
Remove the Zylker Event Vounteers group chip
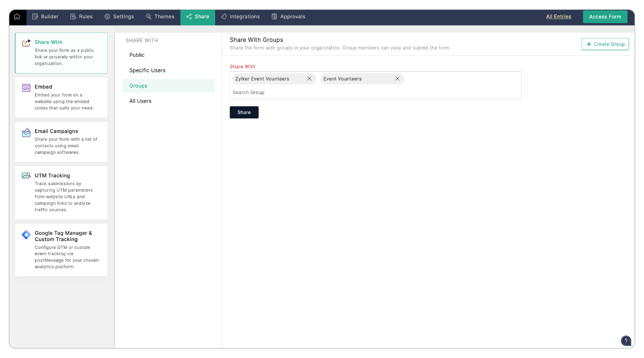pos(309,79)
